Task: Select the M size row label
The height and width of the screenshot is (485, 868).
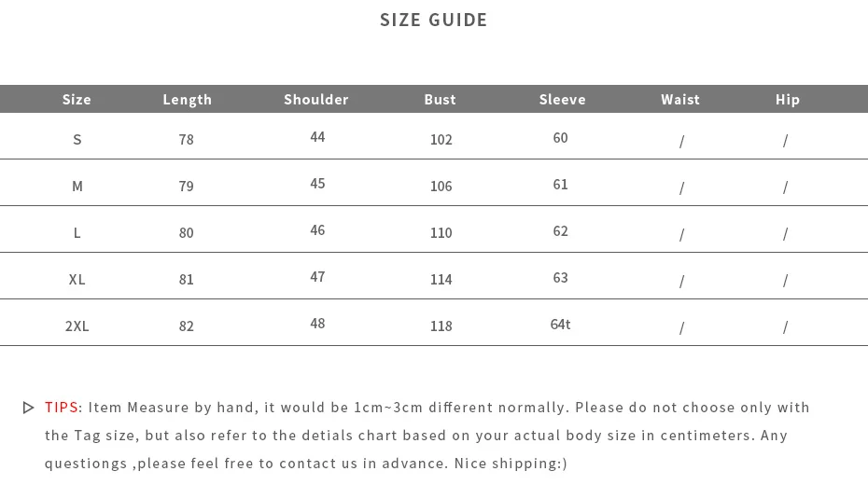Action: pyautogui.click(x=77, y=187)
